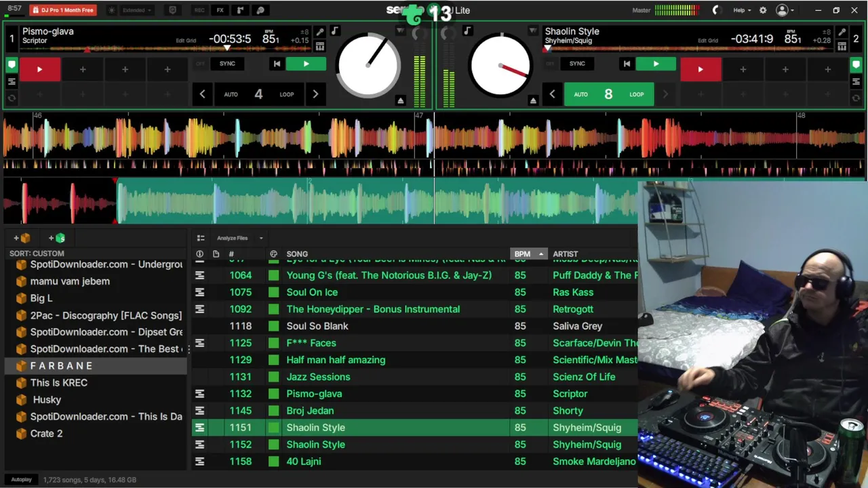Screen dimensions: 868x488
Task: Open deck 1 pad mode grid icon
Action: pyautogui.click(x=320, y=46)
